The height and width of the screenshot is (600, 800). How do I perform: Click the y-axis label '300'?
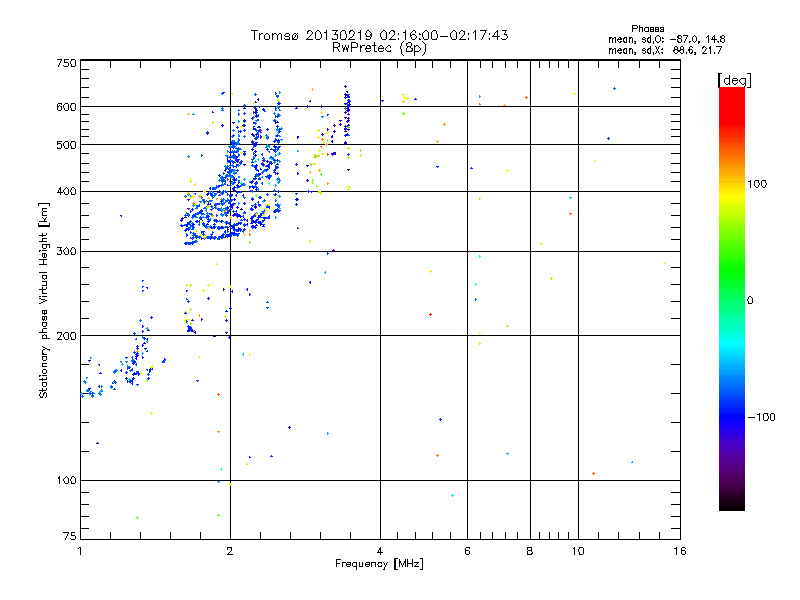pyautogui.click(x=66, y=251)
